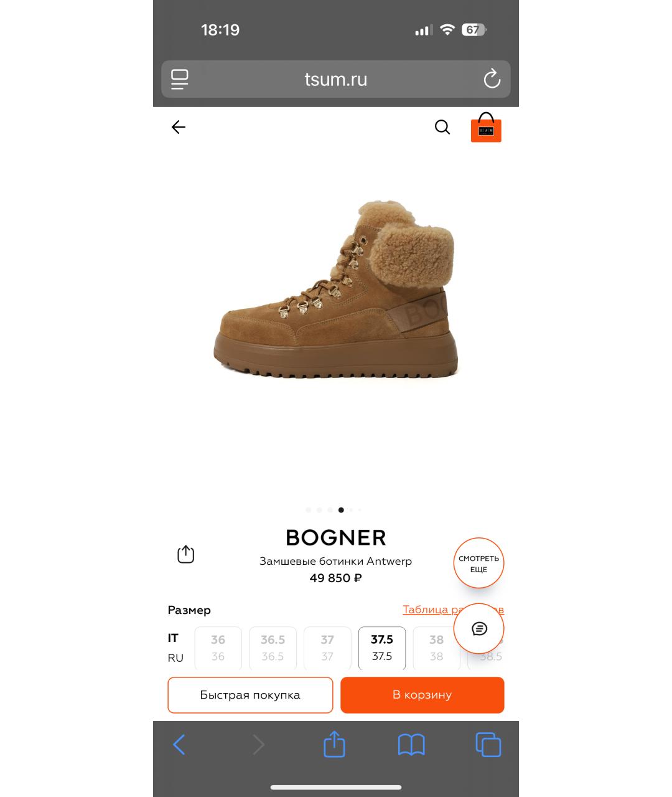Open the search magnifier icon
Image resolution: width=672 pixels, height=797 pixels.
(442, 127)
